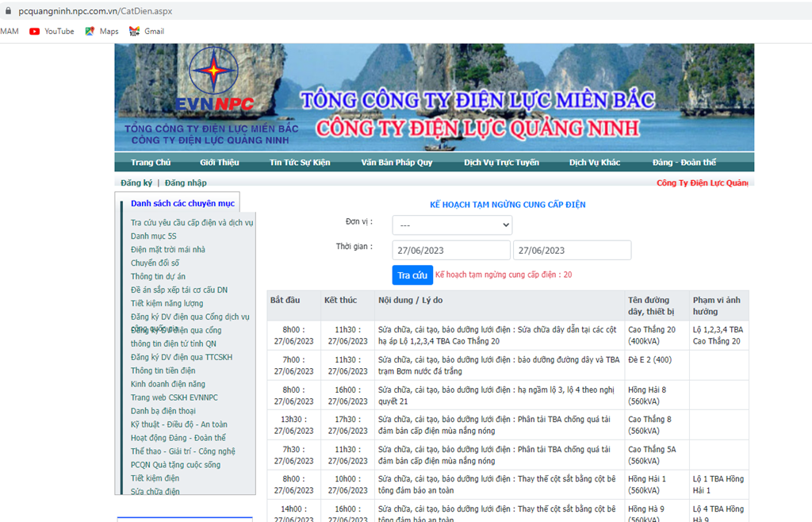Open Điện mặt trời mái nhà category
Image resolution: width=812 pixels, height=522 pixels.
[x=168, y=250]
